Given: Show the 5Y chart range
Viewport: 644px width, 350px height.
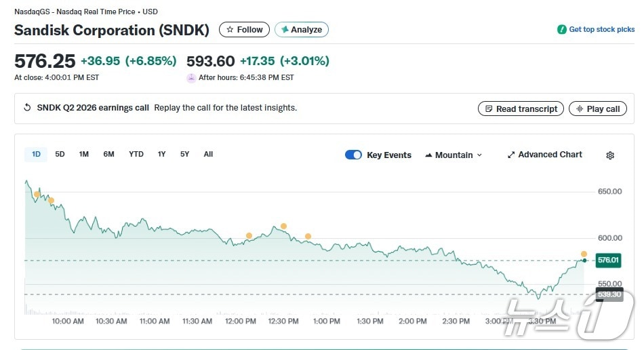Looking at the screenshot, I should [184, 154].
